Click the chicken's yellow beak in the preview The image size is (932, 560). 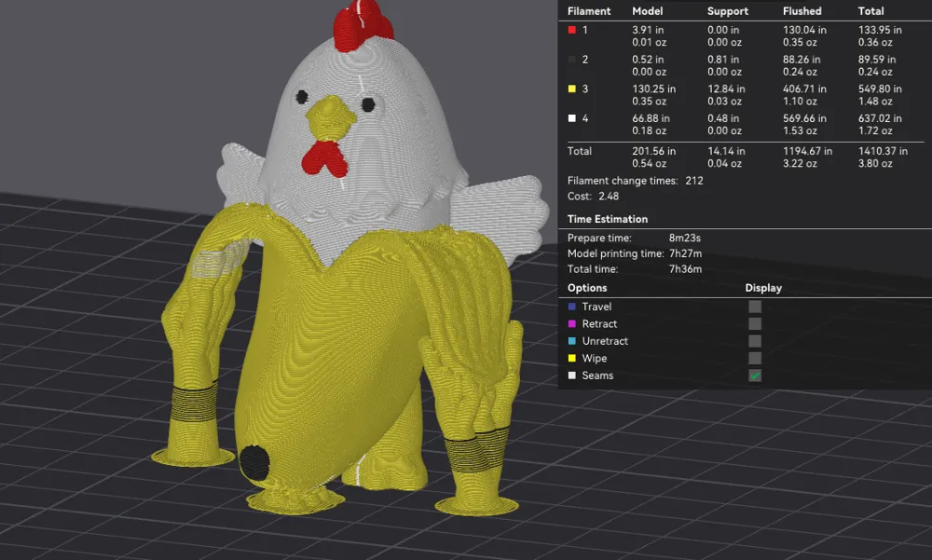tap(330, 118)
